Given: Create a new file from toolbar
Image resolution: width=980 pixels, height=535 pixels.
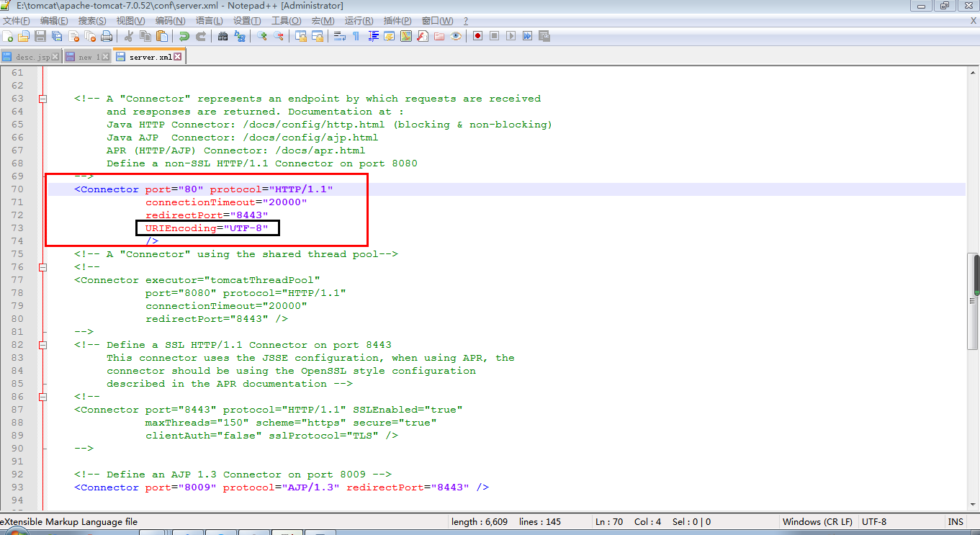Looking at the screenshot, I should pyautogui.click(x=7, y=36).
